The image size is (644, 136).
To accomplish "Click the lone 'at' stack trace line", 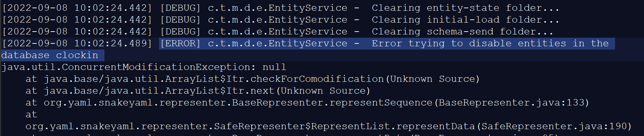I will pyautogui.click(x=31, y=114).
